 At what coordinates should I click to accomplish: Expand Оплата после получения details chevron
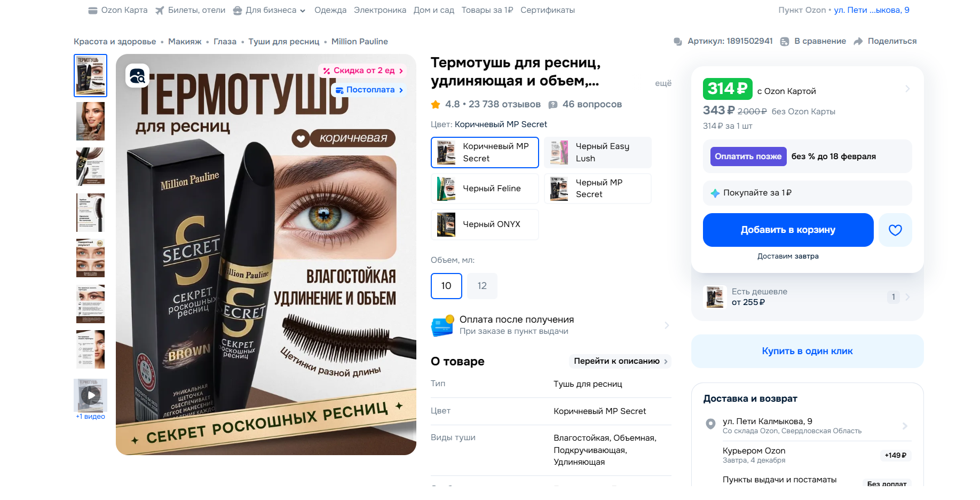tap(667, 325)
